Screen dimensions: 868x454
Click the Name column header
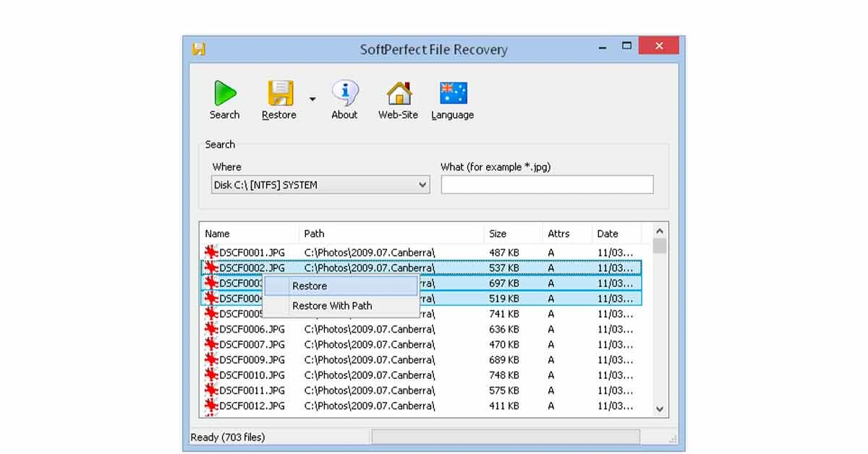[x=216, y=233]
